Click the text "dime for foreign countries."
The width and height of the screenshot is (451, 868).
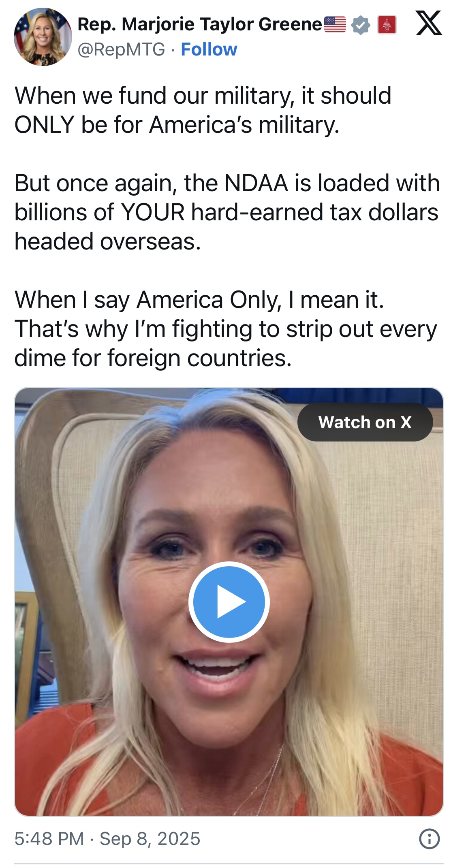(x=153, y=358)
